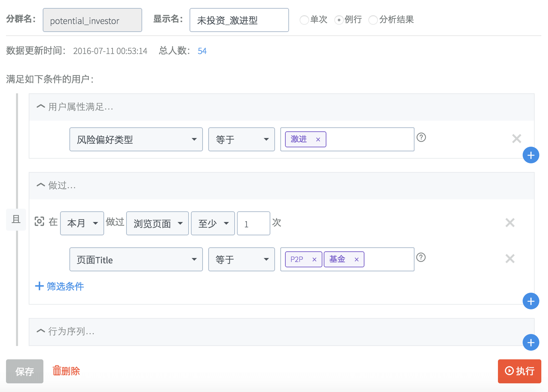Select the 单次 radio option
Viewport: 548px width, 392px height.
(304, 20)
